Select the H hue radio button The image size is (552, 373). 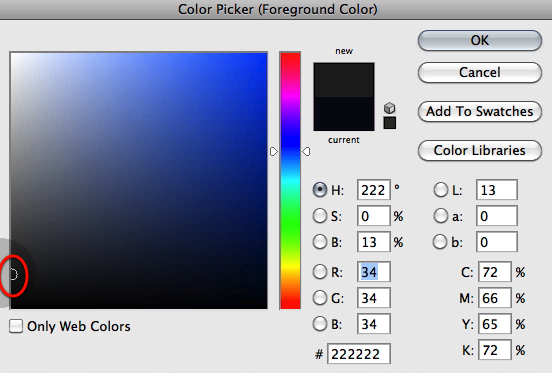click(320, 190)
